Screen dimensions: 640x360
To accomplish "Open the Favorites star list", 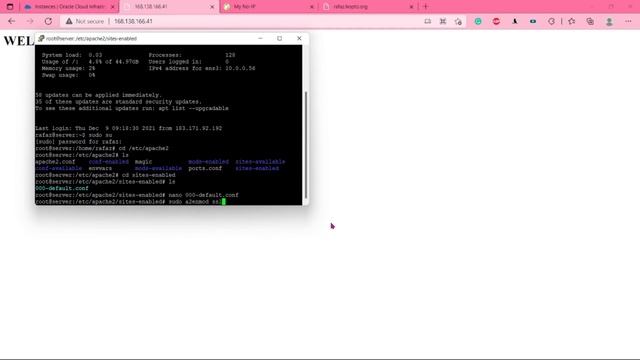I will coord(571,21).
